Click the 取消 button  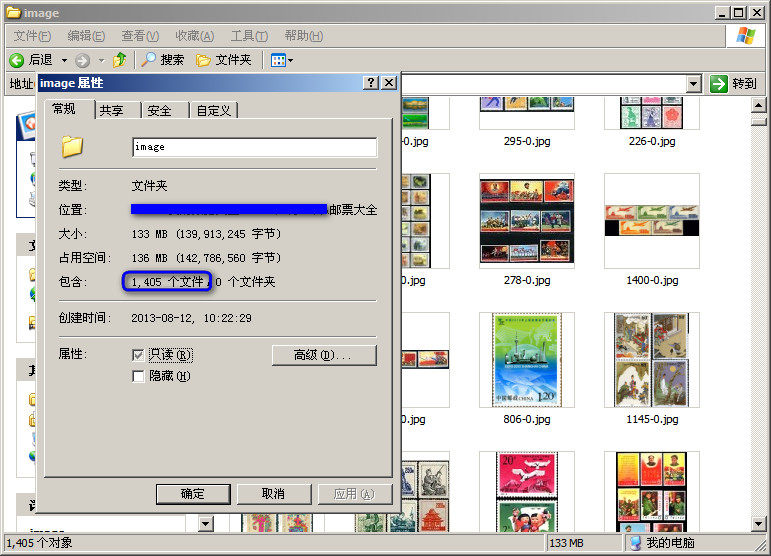[274, 494]
